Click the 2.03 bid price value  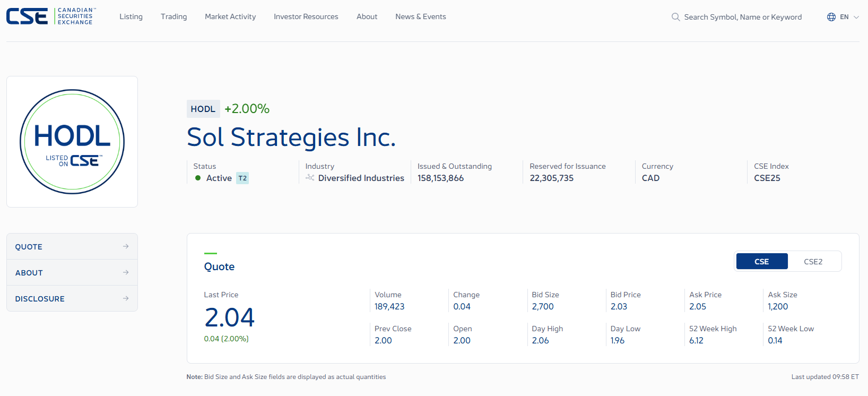(619, 306)
